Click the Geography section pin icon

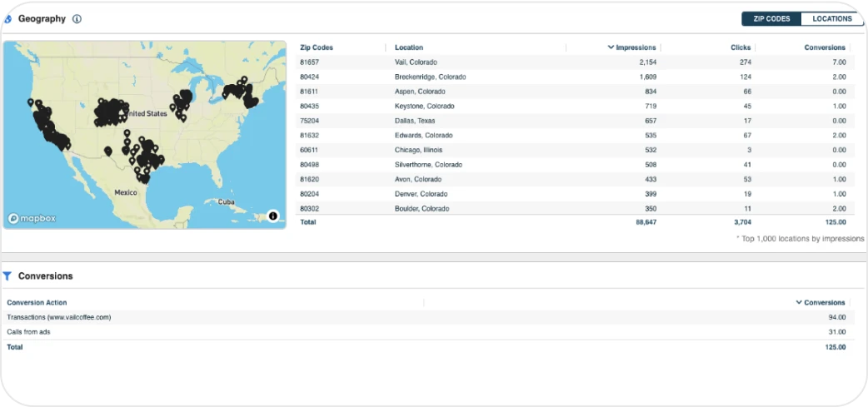click(7, 19)
